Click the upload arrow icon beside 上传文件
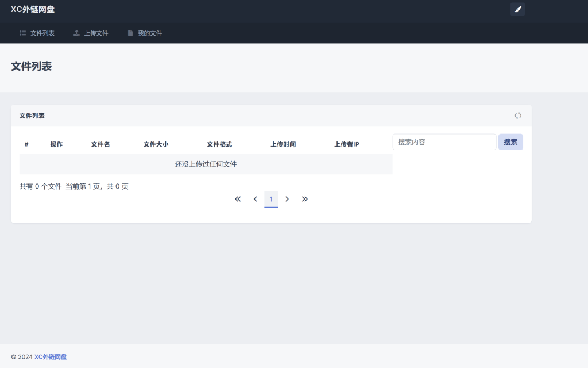This screenshot has width=588, height=368. (x=76, y=33)
